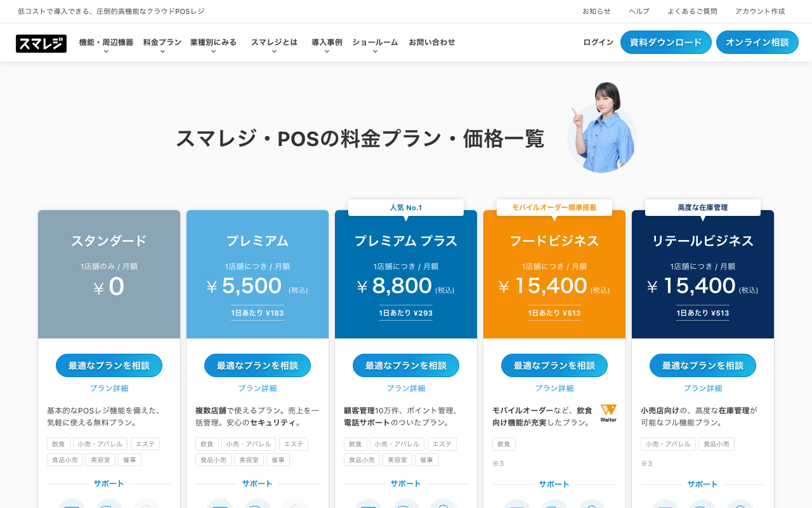Click the サポート heading in リテールビジネス card
Image resolution: width=812 pixels, height=508 pixels.
click(x=703, y=485)
